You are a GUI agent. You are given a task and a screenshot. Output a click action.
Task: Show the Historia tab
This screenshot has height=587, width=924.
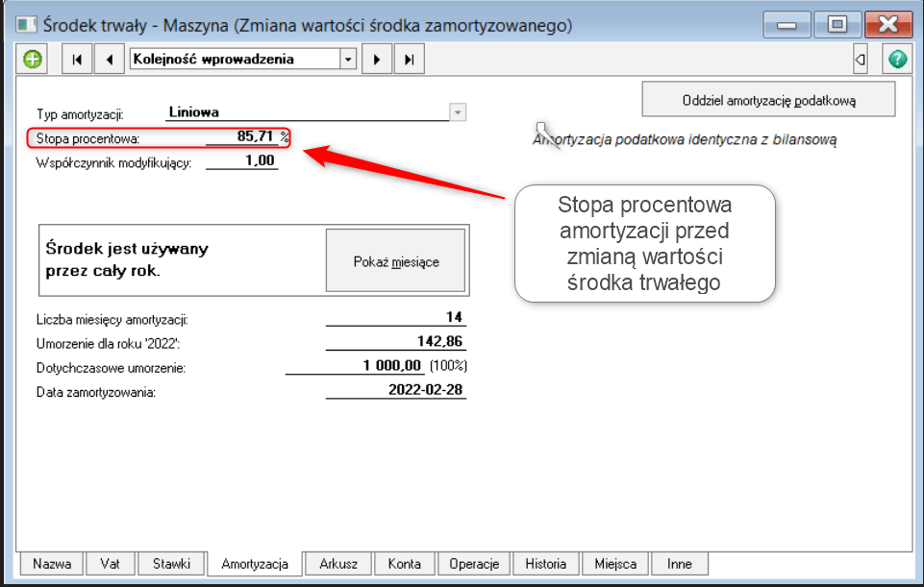point(546,563)
